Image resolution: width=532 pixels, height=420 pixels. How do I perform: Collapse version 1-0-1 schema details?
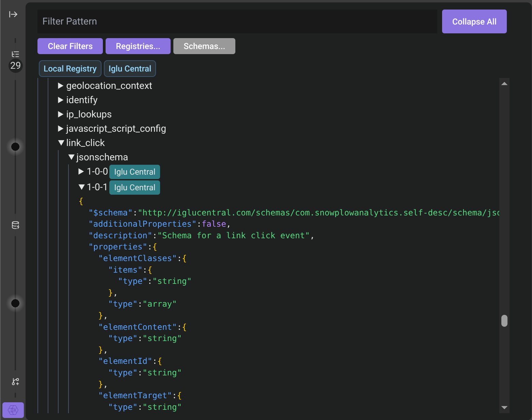81,187
